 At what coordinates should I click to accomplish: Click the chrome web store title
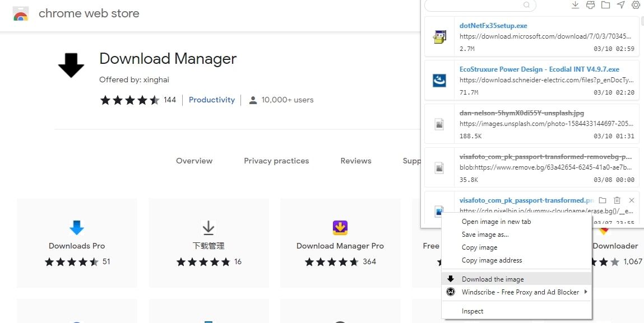(x=89, y=13)
